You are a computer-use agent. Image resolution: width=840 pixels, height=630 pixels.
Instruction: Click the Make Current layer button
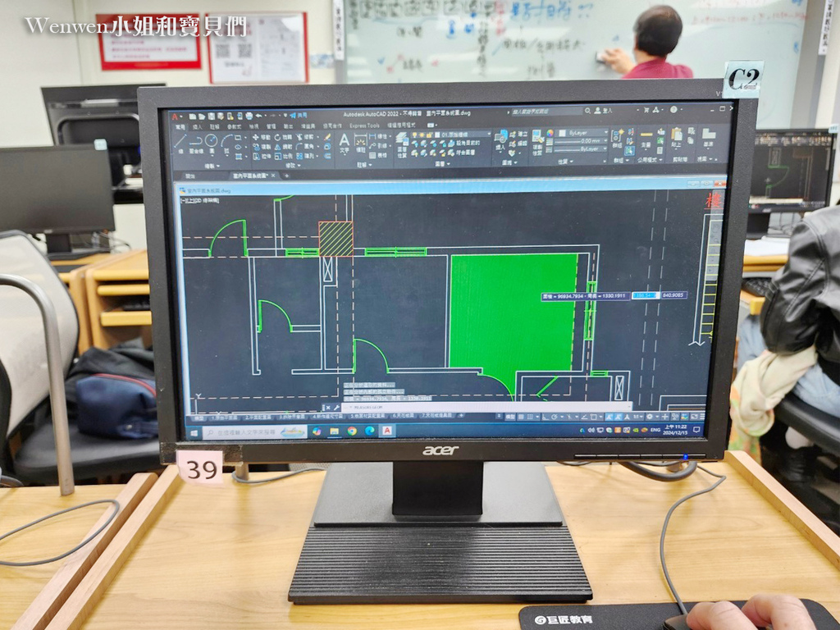464,143
